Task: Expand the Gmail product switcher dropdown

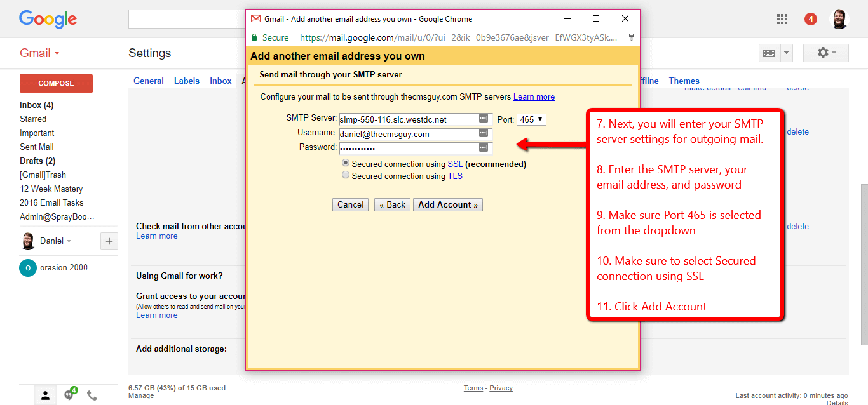Action: pyautogui.click(x=57, y=53)
